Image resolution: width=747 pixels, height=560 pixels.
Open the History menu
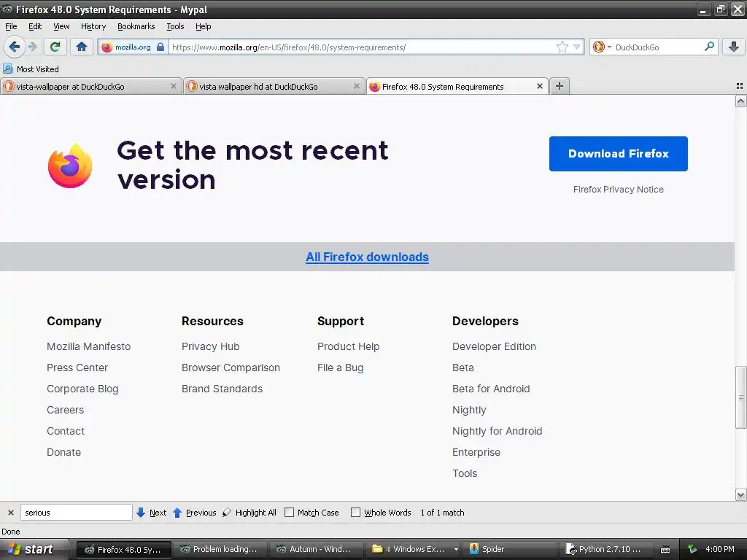point(93,26)
